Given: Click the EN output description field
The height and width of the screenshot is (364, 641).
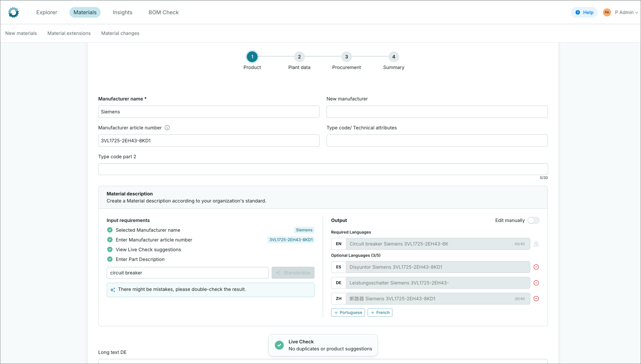Looking at the screenshot, I should [438, 244].
